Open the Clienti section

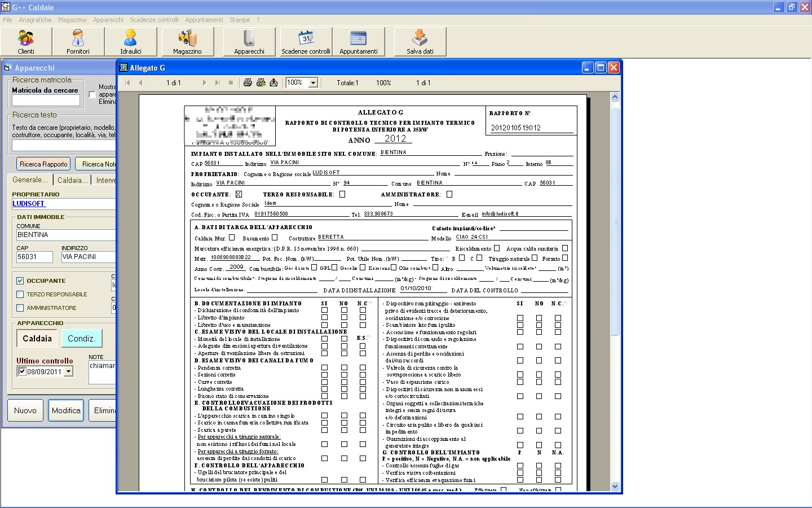pyautogui.click(x=26, y=42)
